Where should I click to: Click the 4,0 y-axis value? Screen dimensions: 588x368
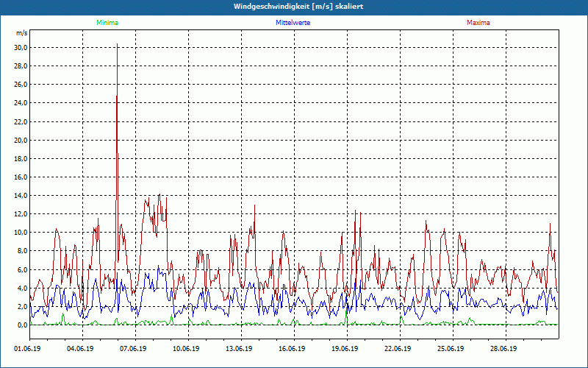(x=23, y=289)
